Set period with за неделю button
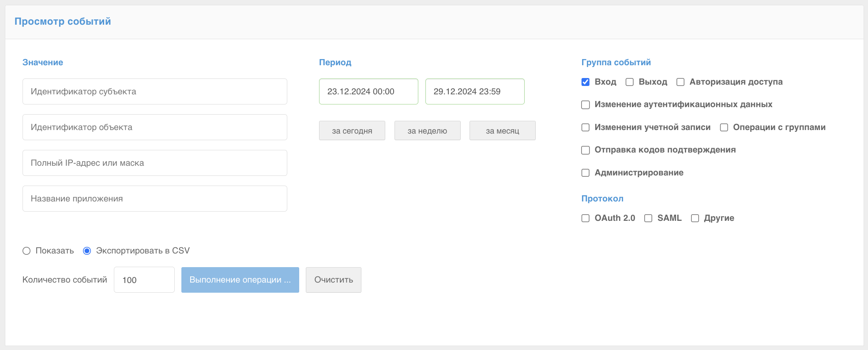 (427, 131)
